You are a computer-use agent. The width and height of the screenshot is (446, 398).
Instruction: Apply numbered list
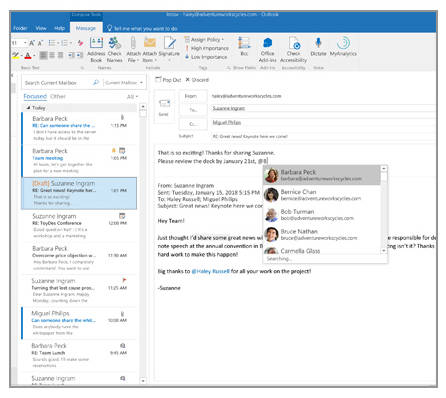coord(65,43)
